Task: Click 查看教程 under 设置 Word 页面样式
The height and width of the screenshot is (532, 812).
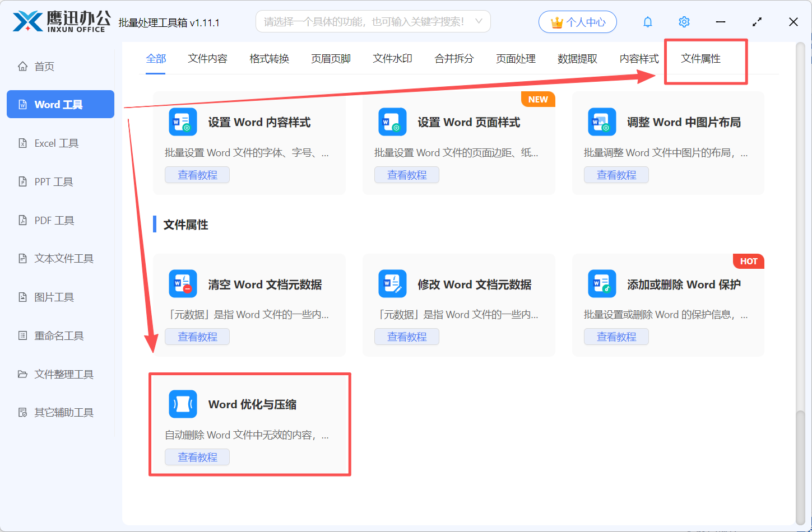Action: [407, 175]
